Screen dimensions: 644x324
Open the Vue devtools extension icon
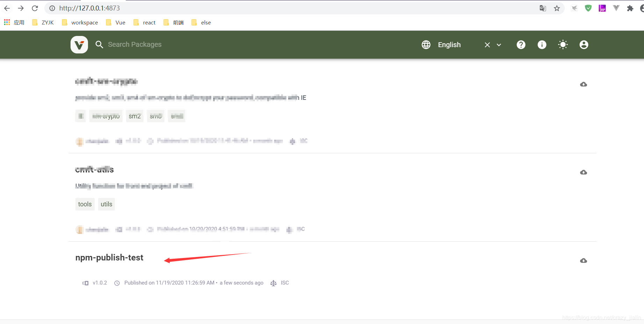[x=616, y=8]
